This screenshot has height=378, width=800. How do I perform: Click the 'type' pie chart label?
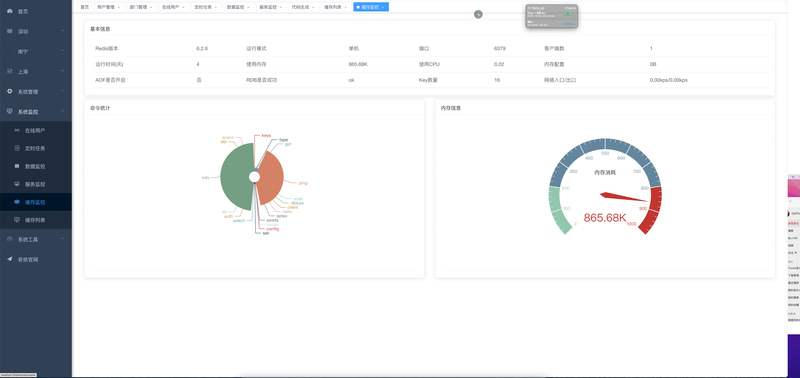[x=283, y=140]
